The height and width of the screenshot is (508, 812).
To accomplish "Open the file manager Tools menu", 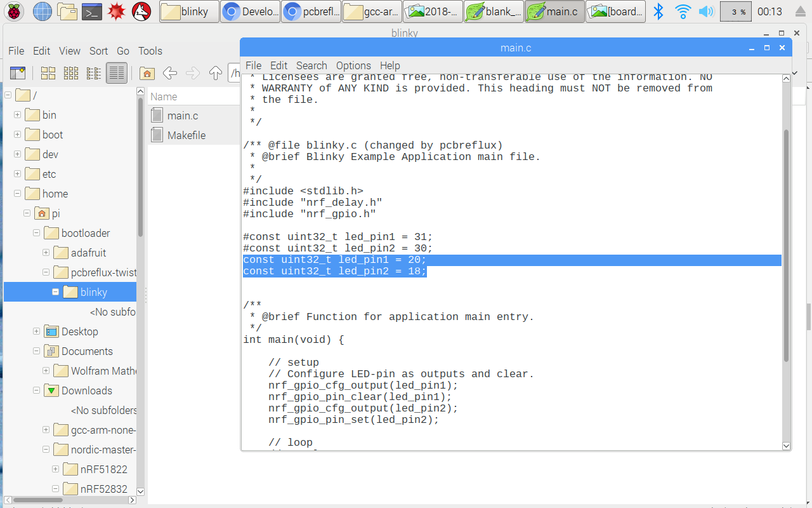I will [x=150, y=51].
